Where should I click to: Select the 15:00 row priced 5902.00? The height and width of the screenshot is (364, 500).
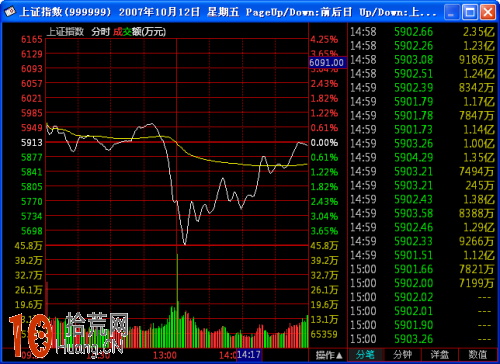[x=422, y=283]
